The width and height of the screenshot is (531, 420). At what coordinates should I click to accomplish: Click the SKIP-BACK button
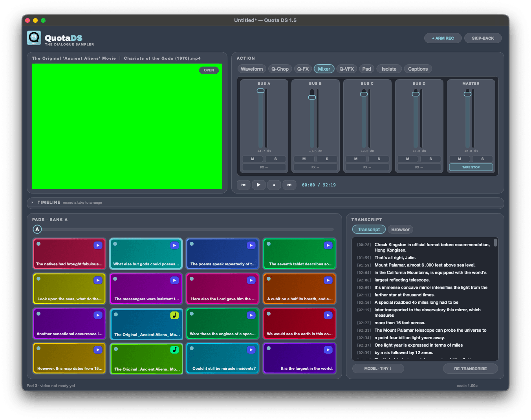(483, 38)
